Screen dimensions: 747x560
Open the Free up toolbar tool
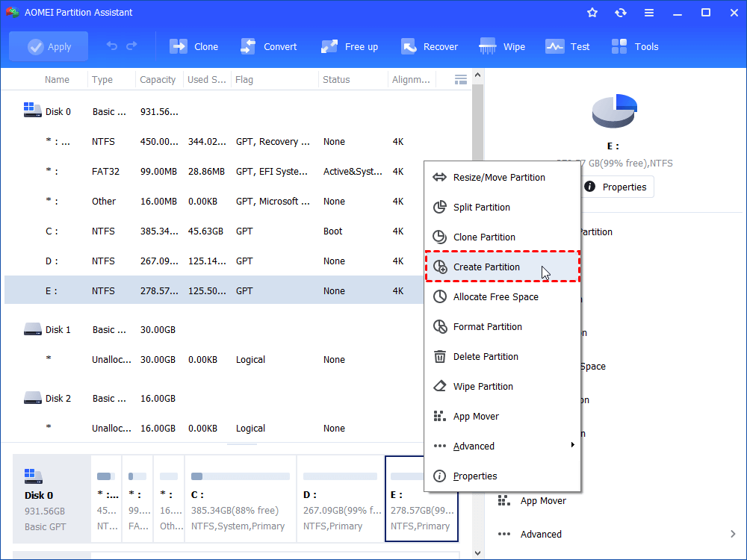coord(350,46)
